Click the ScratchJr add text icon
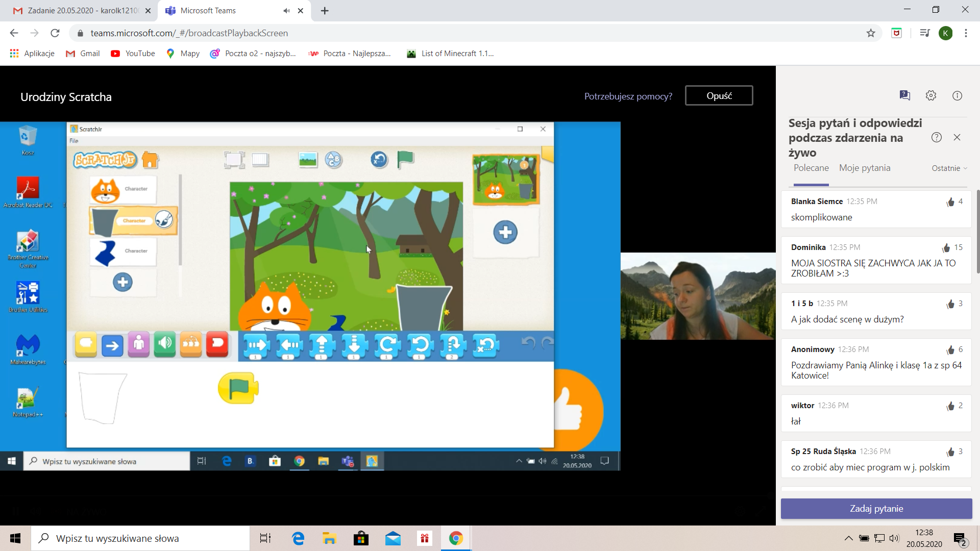 [334, 160]
